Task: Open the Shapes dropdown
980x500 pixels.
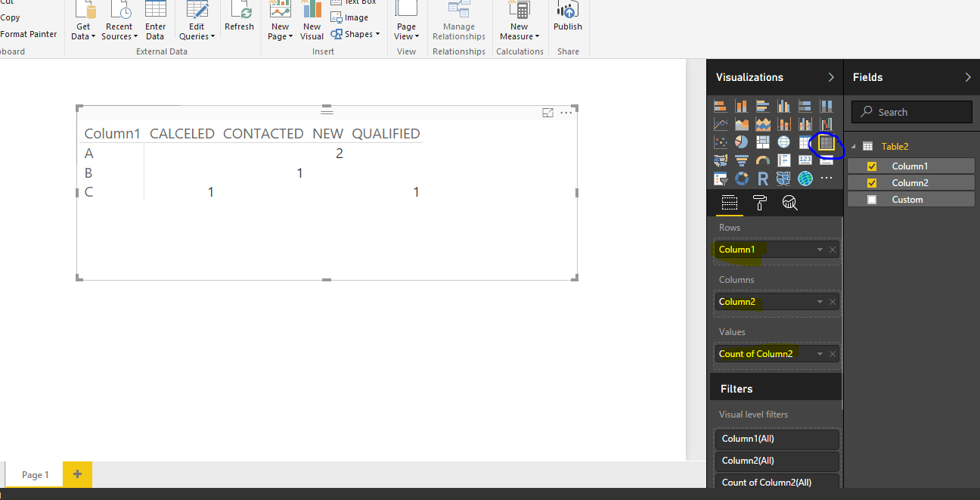Action: click(355, 34)
